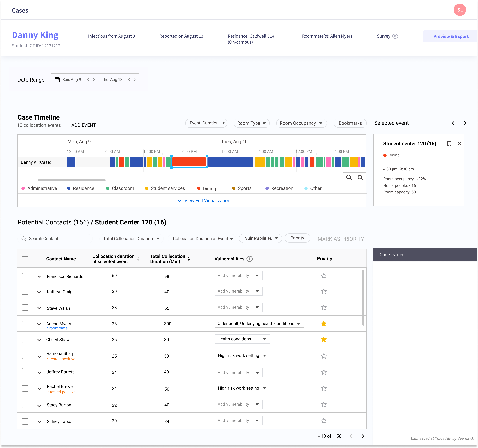The image size is (478, 448).
Task: Click the zoom in magnifier icon
Action: point(360,177)
